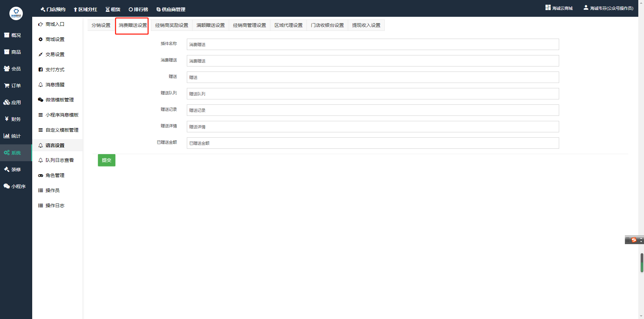Viewport: 644px width, 319px height.
Task: Go to 概况 in the left sidebar
Action: point(16,35)
